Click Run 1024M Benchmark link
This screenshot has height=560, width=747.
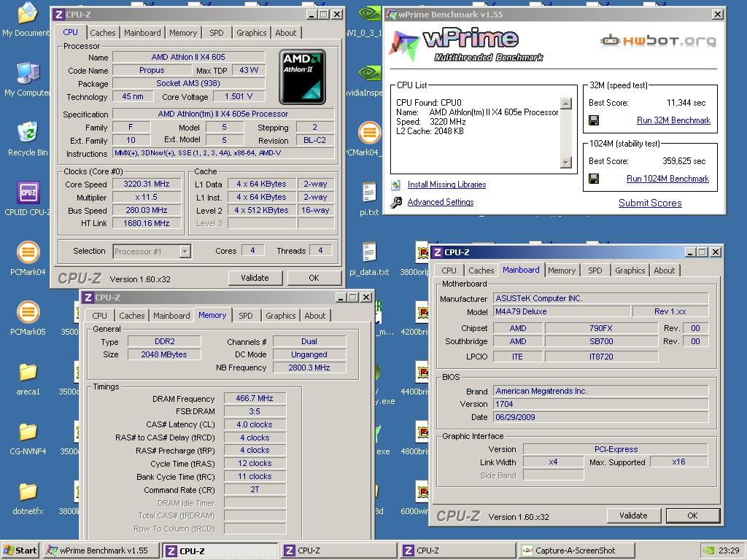667,179
